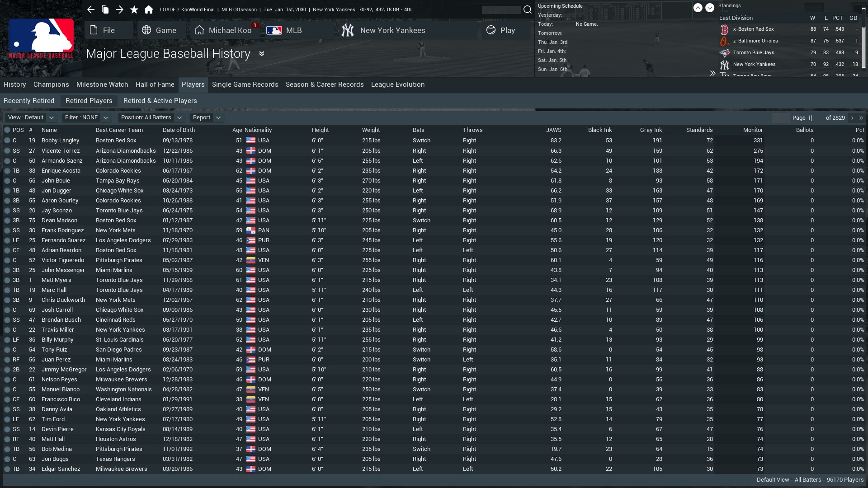Viewport: 868px width, 488px height.
Task: Sort by Best Career Team header
Action: 119,130
